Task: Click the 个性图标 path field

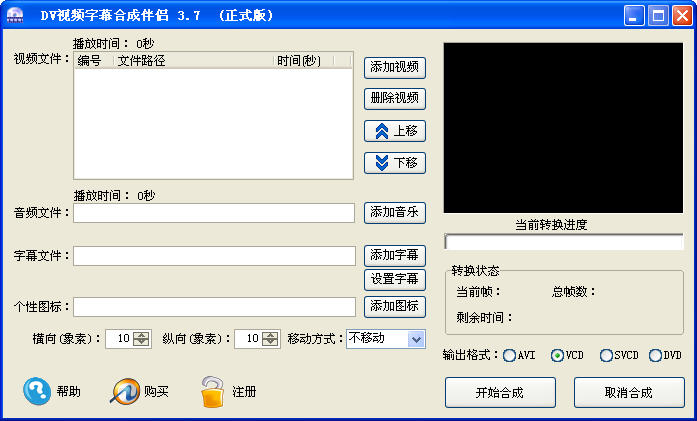Action: [214, 307]
